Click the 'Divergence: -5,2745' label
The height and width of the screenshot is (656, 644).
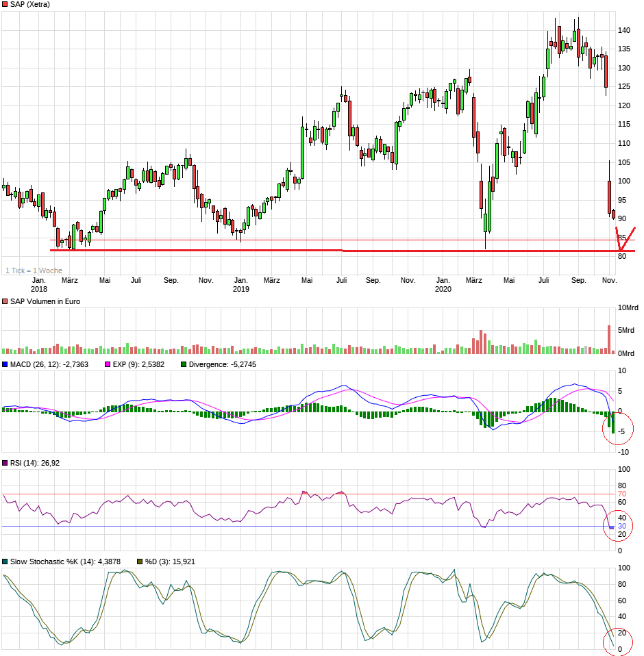point(222,365)
